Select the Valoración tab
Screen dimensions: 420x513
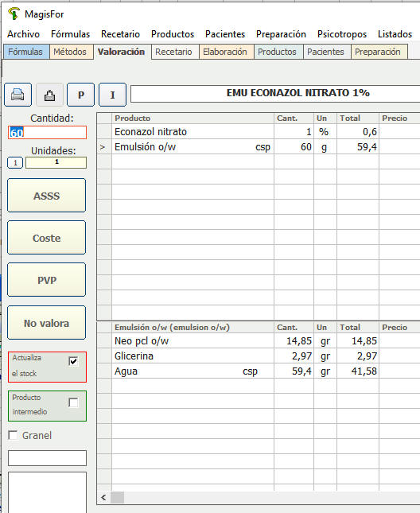122,52
